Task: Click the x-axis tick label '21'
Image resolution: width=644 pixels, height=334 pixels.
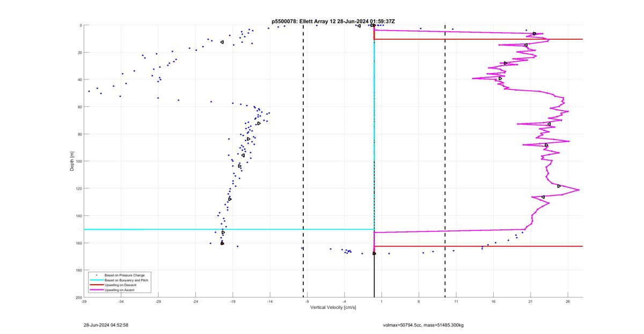Action: (531, 302)
